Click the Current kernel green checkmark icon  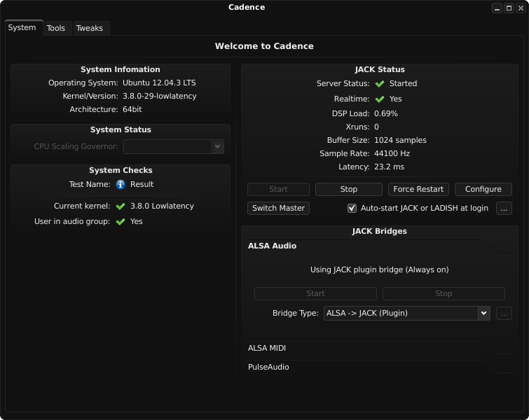point(121,206)
